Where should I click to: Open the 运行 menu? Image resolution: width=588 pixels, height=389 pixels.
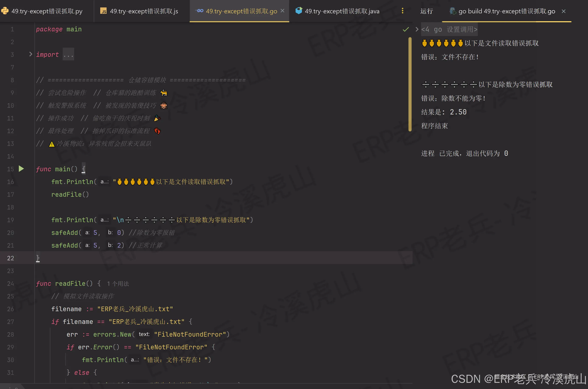[x=426, y=11]
